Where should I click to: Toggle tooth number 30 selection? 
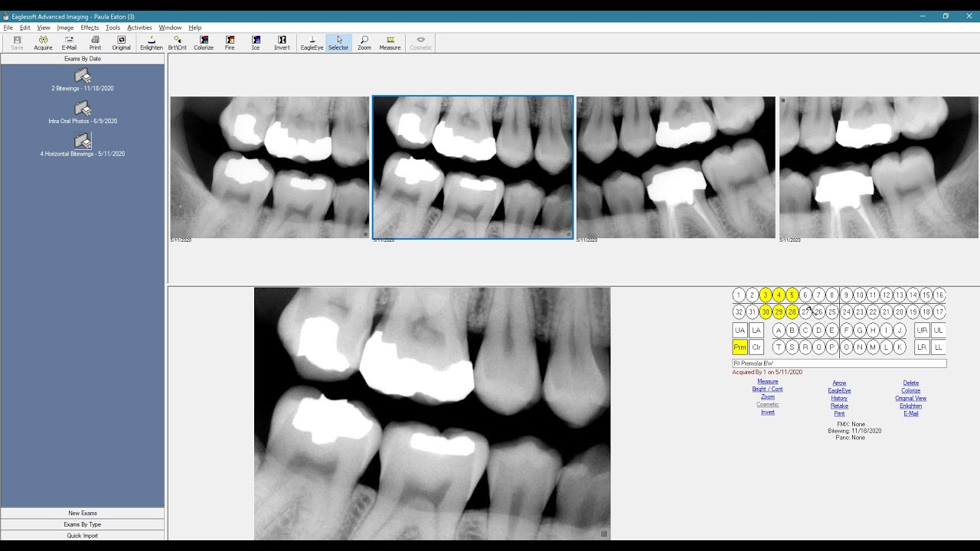point(765,312)
